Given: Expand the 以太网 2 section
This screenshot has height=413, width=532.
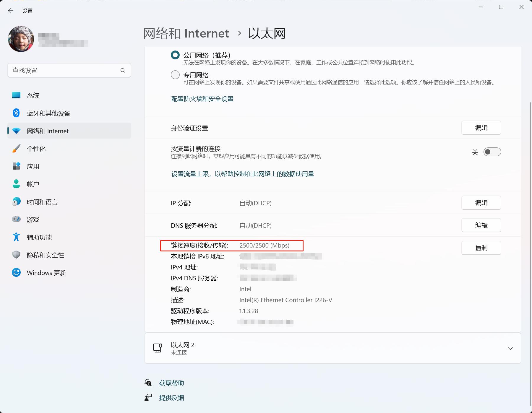Looking at the screenshot, I should [510, 348].
